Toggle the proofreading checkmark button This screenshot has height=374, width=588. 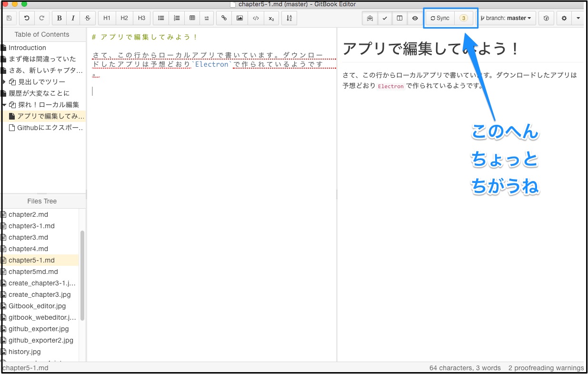tap(385, 18)
